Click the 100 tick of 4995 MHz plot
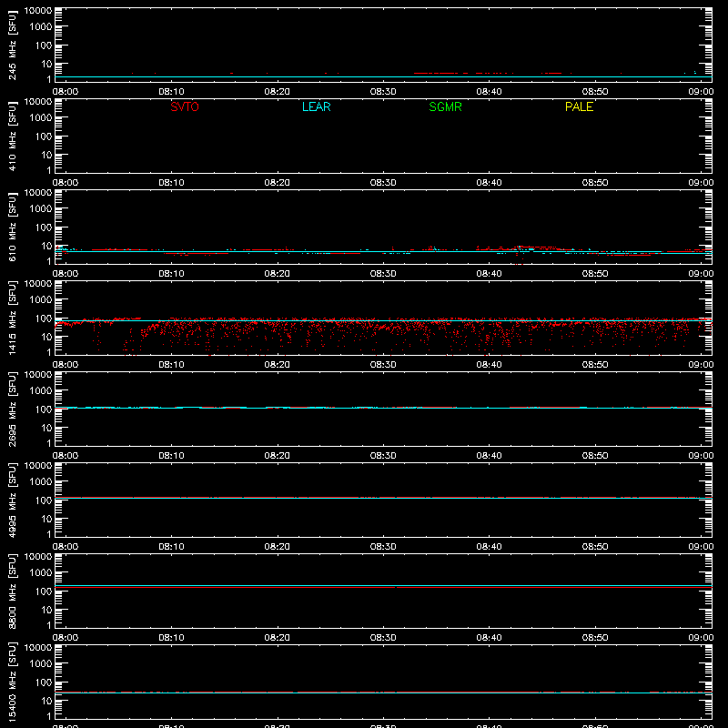This screenshot has height=728, width=728. (44, 500)
